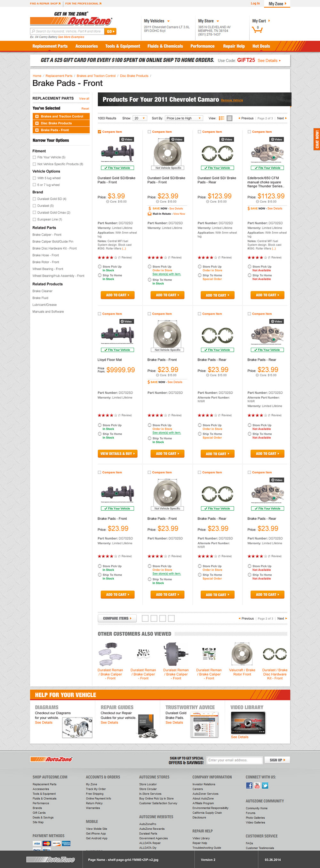Click Core info icon on $3.99 item
The image size is (320, 868).
click(x=108, y=201)
